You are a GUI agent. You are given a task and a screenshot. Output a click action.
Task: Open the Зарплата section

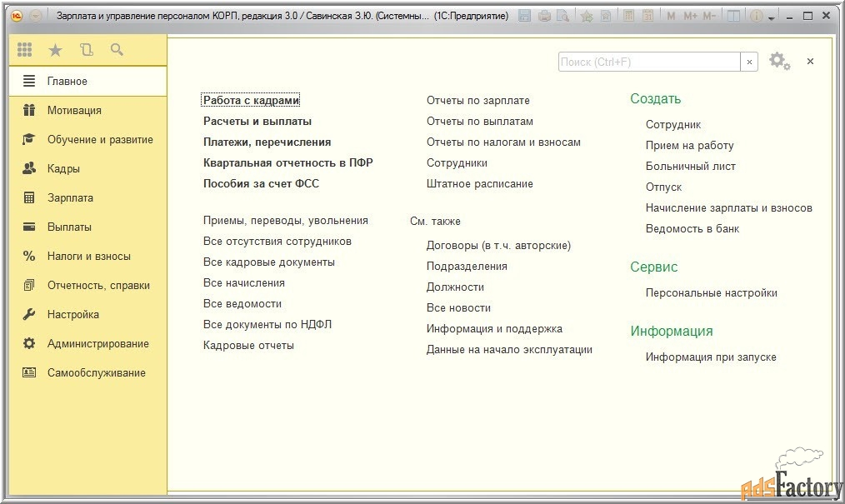[x=87, y=197]
